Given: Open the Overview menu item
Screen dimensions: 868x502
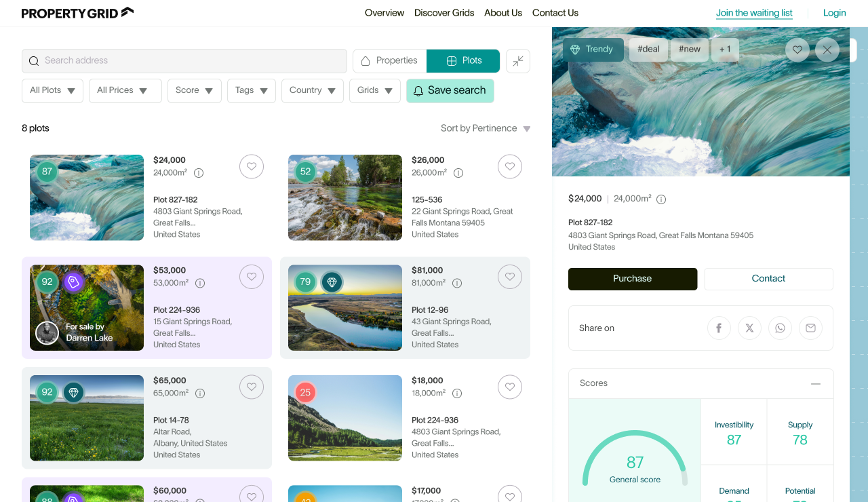Looking at the screenshot, I should 384,13.
